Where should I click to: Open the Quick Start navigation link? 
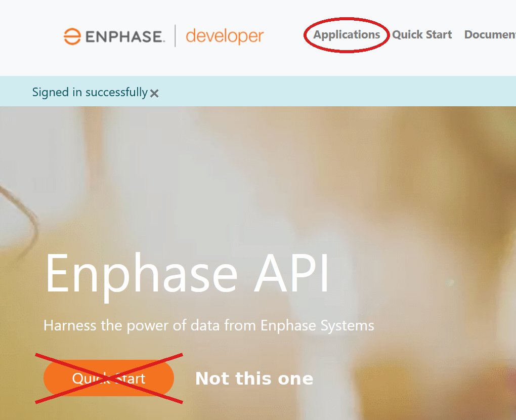click(422, 34)
